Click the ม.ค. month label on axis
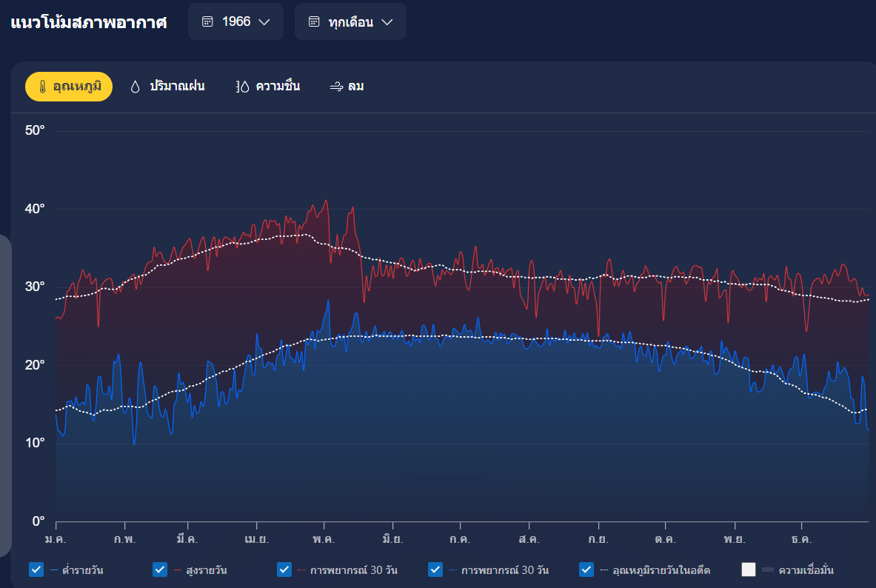Viewport: 876px width, 588px height. (56, 539)
